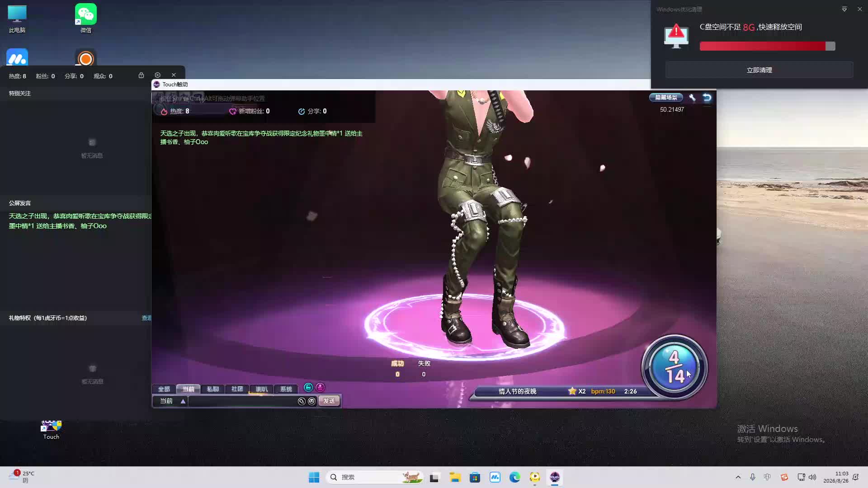Click the pink stamp icon beside chat tabs

(320, 387)
